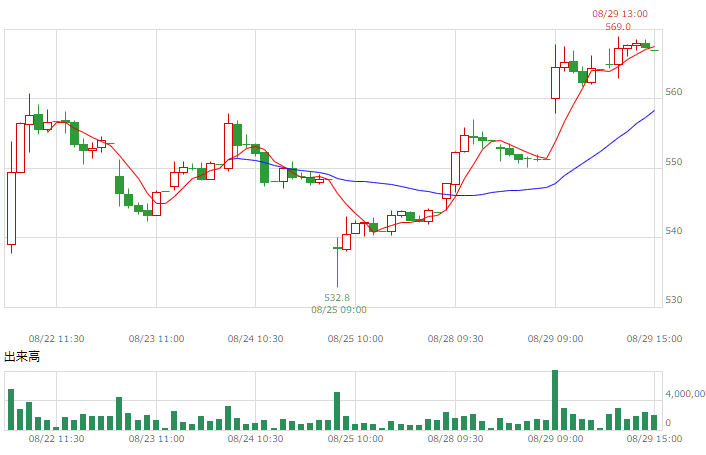Screen dimensions: 706x455
Task: Click 08/29 15:00 under the volume chart
Action: [654, 438]
